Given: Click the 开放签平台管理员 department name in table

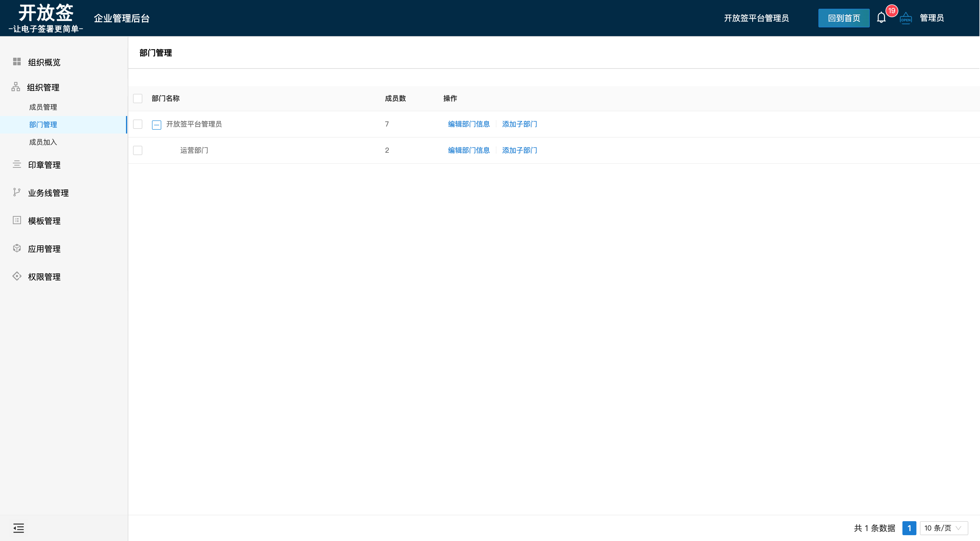Looking at the screenshot, I should [194, 124].
